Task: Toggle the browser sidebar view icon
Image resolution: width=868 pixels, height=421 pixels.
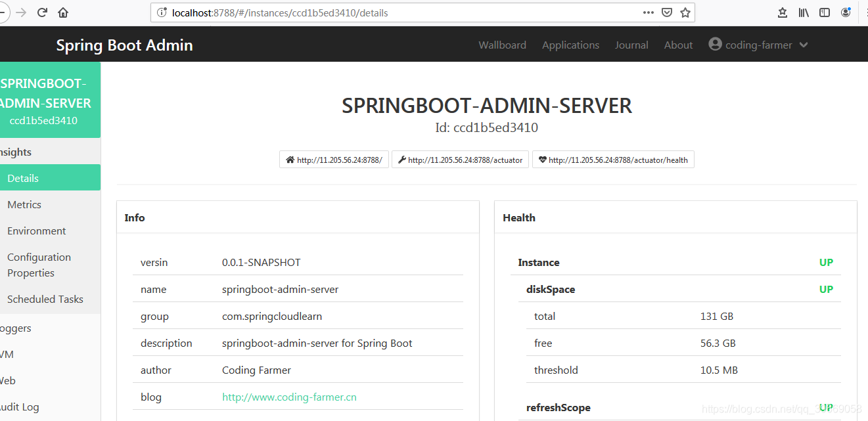Action: point(825,12)
